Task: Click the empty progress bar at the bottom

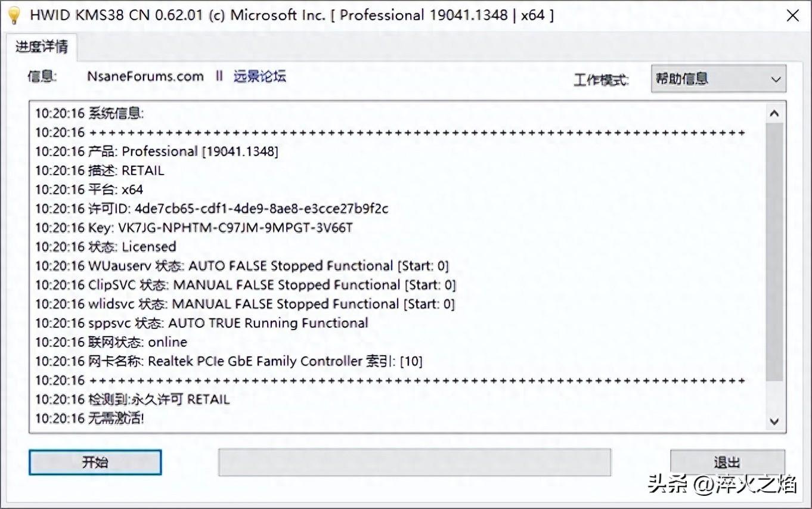Action: (414, 462)
